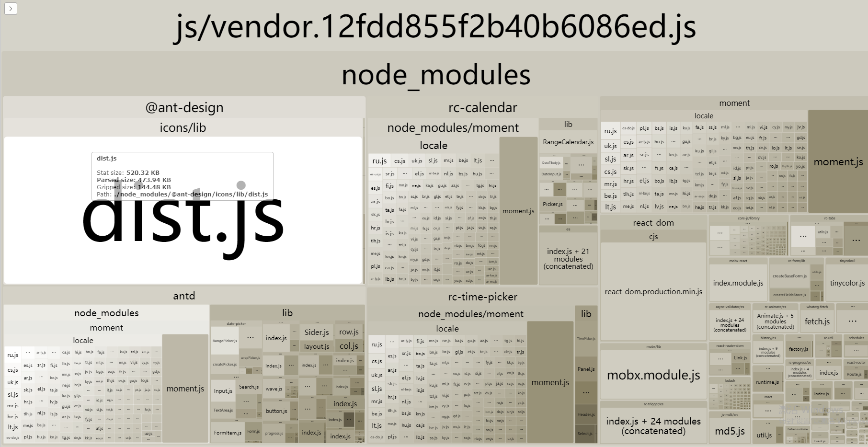868x447 pixels.
Task: Click the antd group header
Action: [184, 296]
